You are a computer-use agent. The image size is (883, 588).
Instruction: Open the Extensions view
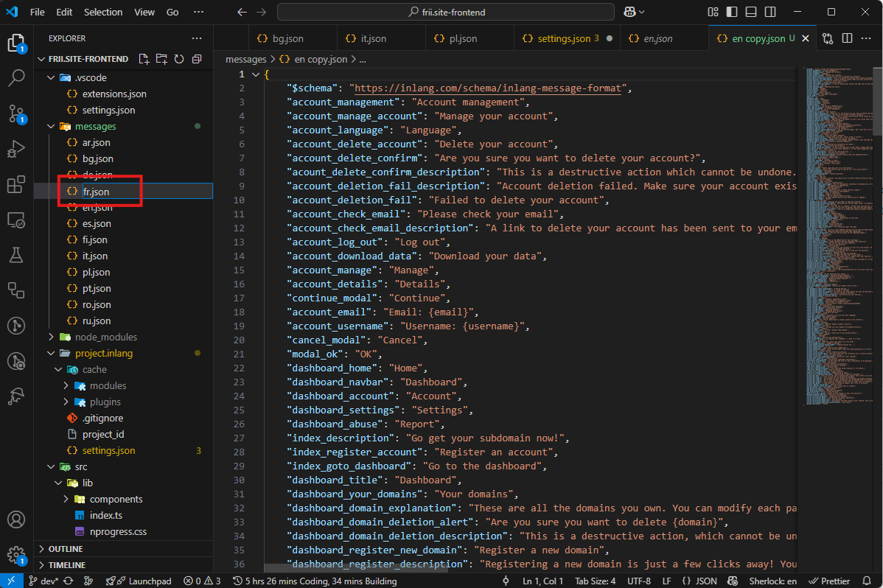[x=16, y=184]
